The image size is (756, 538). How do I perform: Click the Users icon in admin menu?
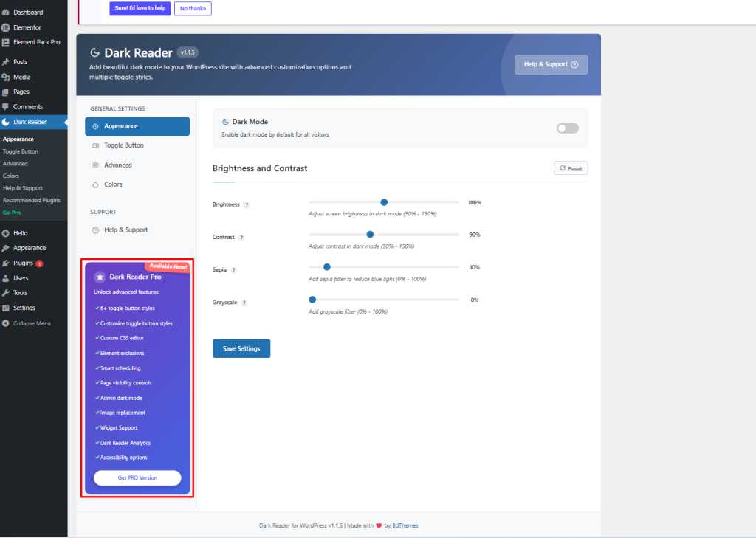6,278
